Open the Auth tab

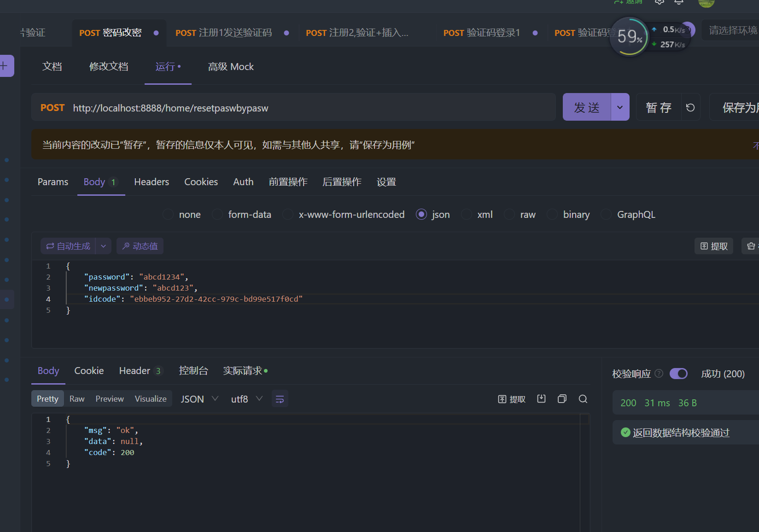click(243, 182)
